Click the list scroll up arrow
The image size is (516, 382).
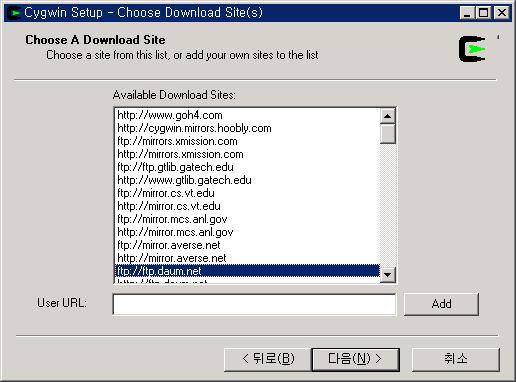(x=387, y=116)
